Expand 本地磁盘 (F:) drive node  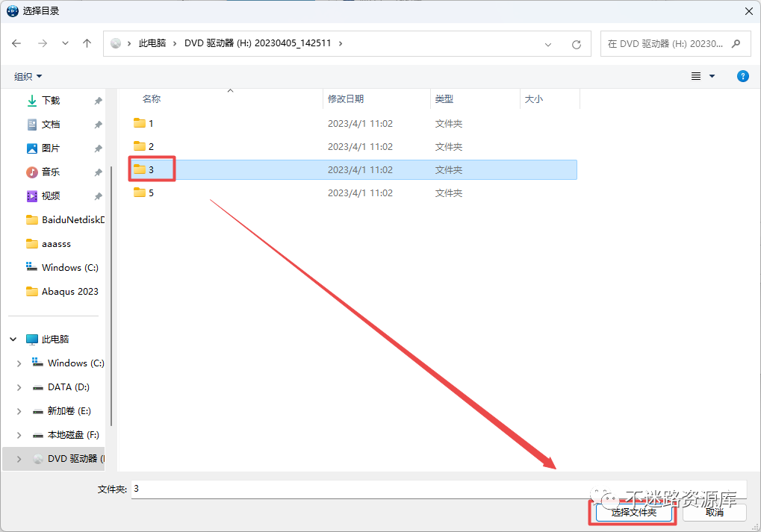coord(19,435)
